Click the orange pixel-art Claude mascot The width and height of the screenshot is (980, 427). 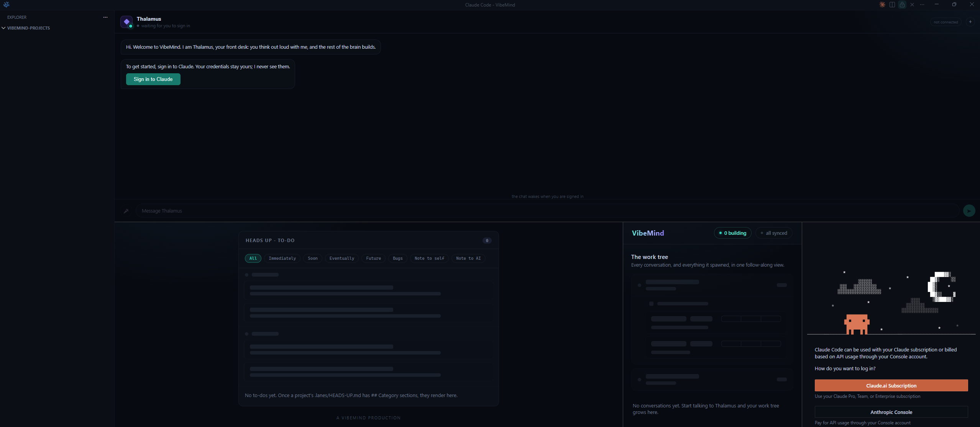pyautogui.click(x=857, y=325)
